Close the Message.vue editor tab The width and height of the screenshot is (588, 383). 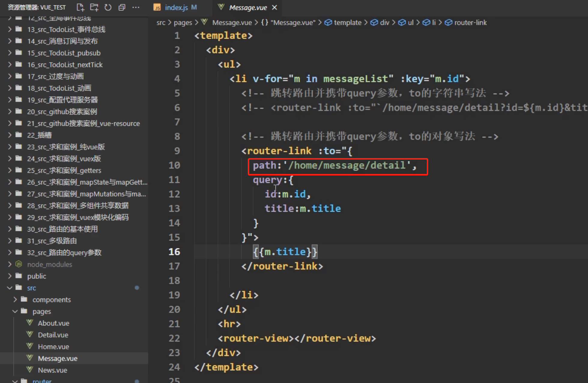point(274,7)
